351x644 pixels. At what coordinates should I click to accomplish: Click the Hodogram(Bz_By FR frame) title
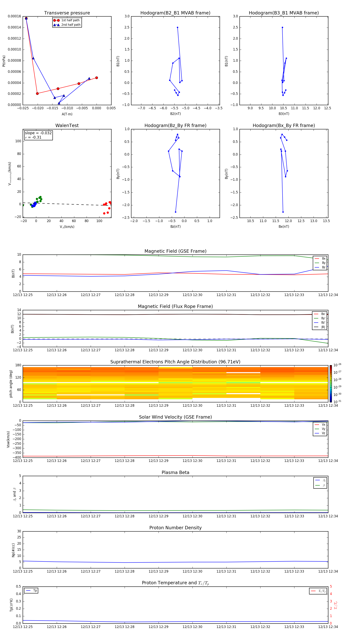[x=175, y=125]
